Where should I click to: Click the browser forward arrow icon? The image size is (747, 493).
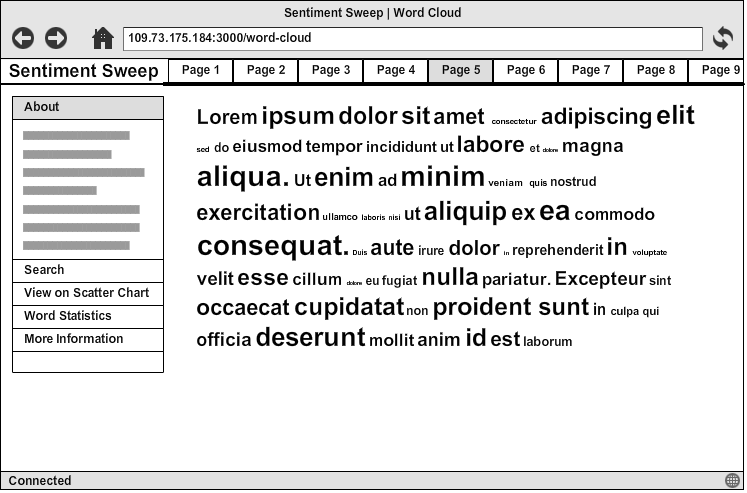56,39
